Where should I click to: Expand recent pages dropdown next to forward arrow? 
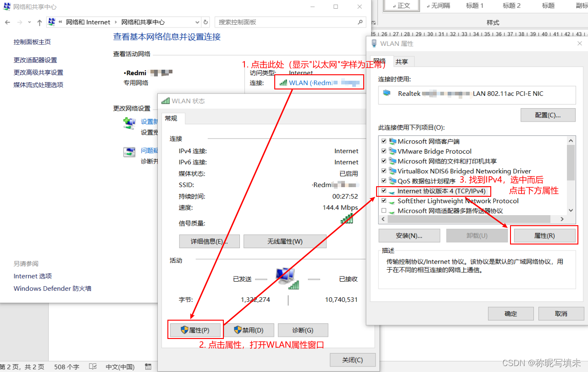click(x=29, y=22)
